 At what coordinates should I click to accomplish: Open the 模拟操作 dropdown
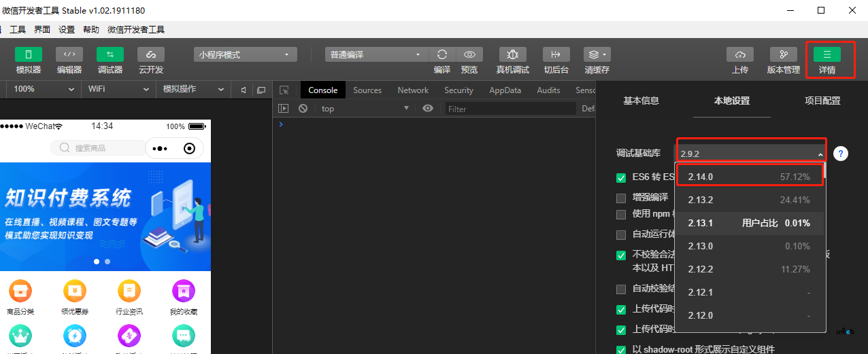(193, 90)
